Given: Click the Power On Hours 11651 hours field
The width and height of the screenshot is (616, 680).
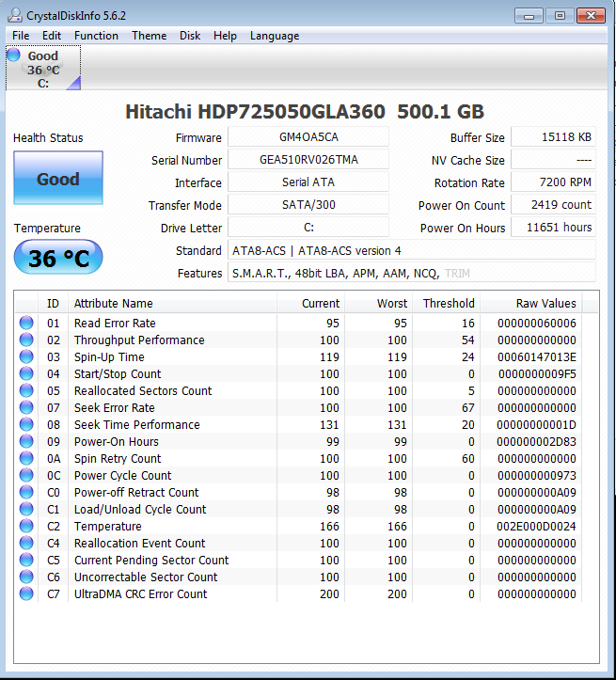Looking at the screenshot, I should pyautogui.click(x=553, y=228).
